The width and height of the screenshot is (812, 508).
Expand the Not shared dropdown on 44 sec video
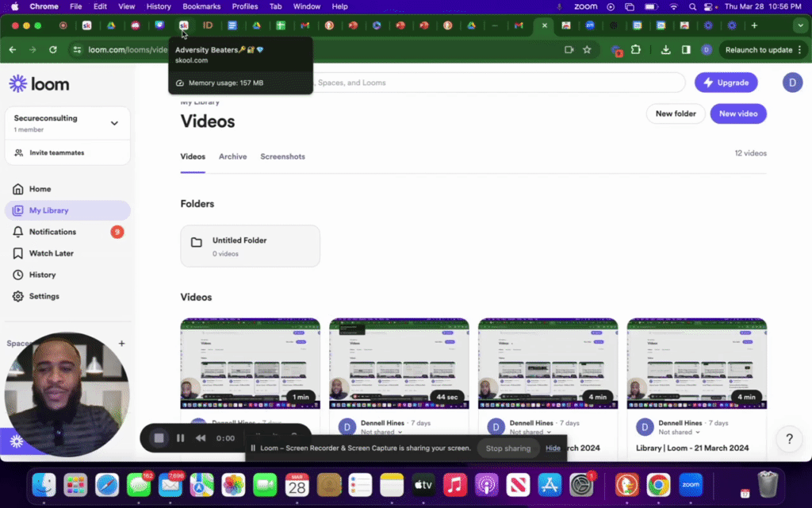(x=381, y=432)
